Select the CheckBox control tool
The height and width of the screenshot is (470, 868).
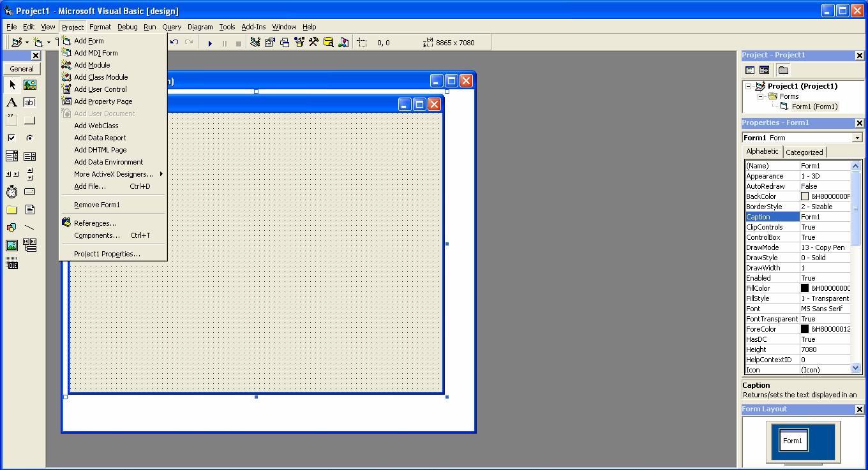pos(12,138)
